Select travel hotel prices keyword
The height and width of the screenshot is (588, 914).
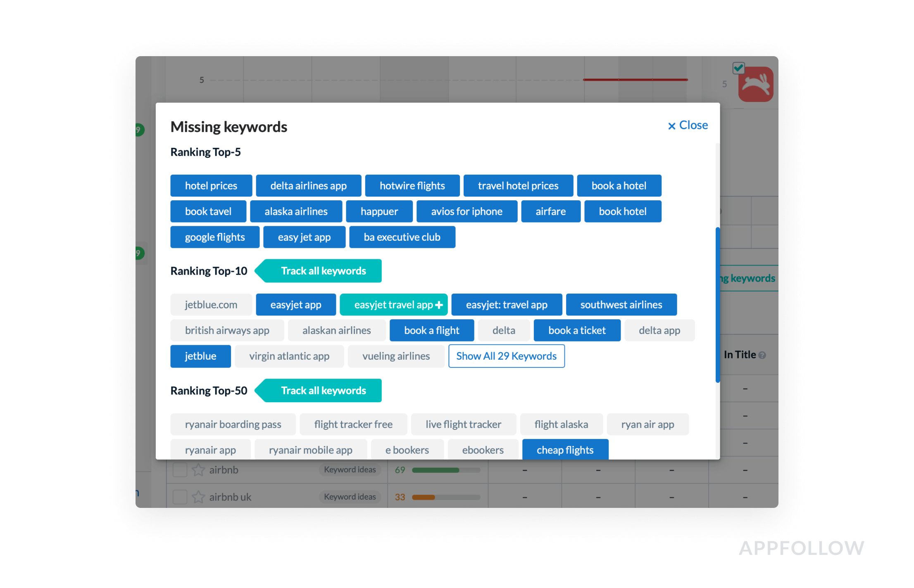[518, 186]
